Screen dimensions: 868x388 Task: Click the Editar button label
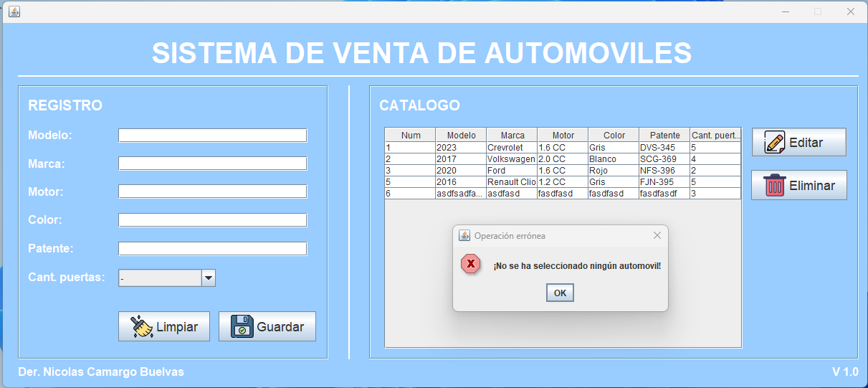(x=806, y=142)
